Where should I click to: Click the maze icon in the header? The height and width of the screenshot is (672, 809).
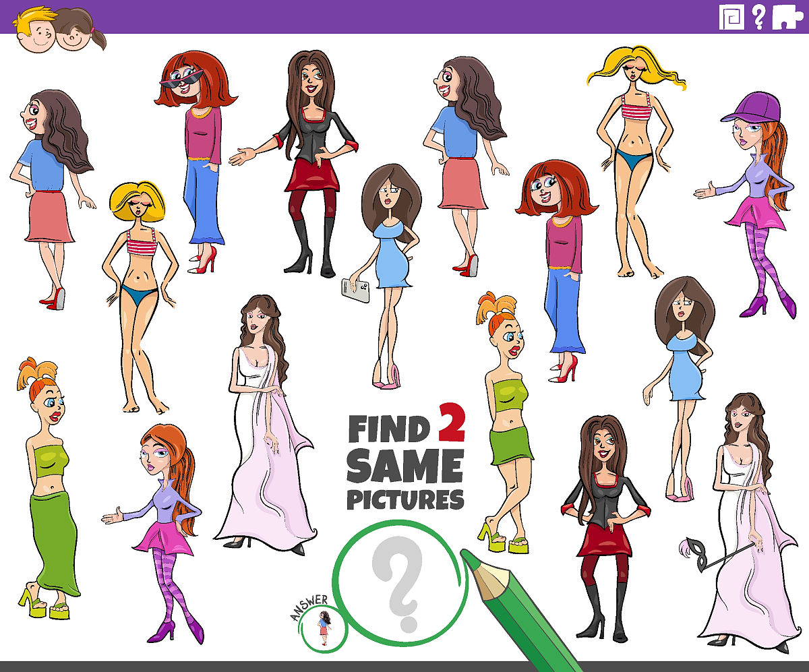click(731, 16)
